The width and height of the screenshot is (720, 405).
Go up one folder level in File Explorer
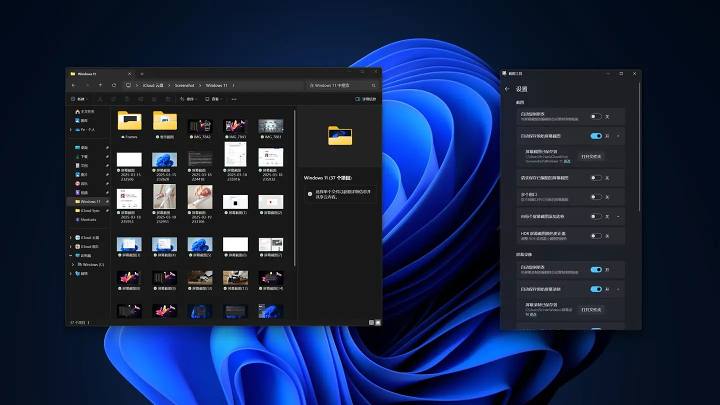point(100,85)
